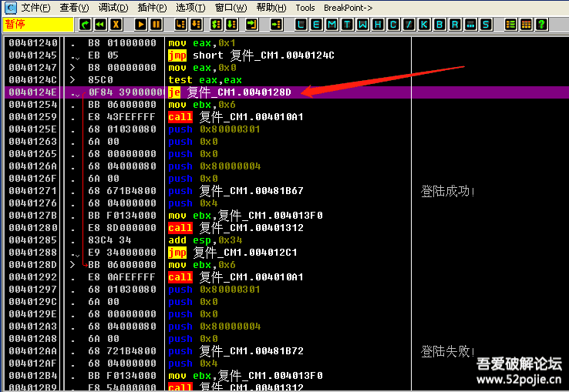
Task: Click the help question mark toolbar icon
Action: point(540,24)
